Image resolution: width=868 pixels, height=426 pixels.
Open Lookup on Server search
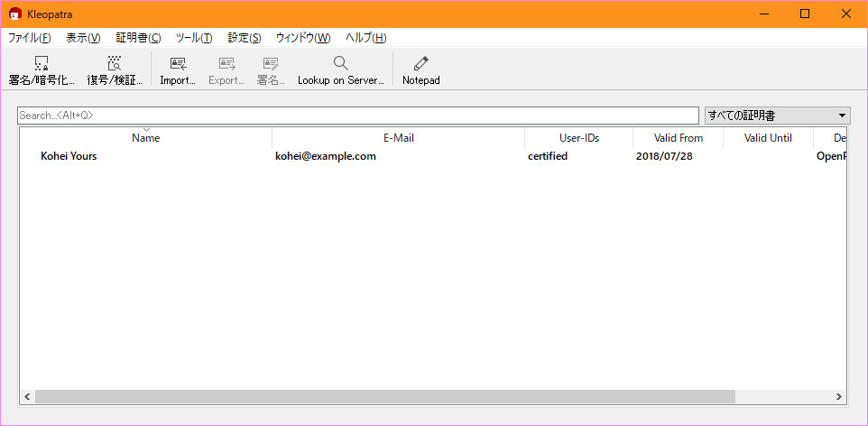340,70
